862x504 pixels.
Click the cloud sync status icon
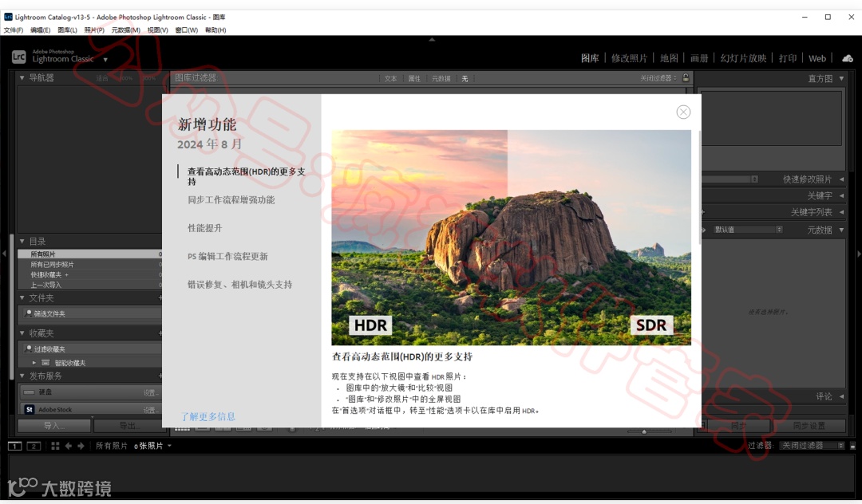point(848,58)
